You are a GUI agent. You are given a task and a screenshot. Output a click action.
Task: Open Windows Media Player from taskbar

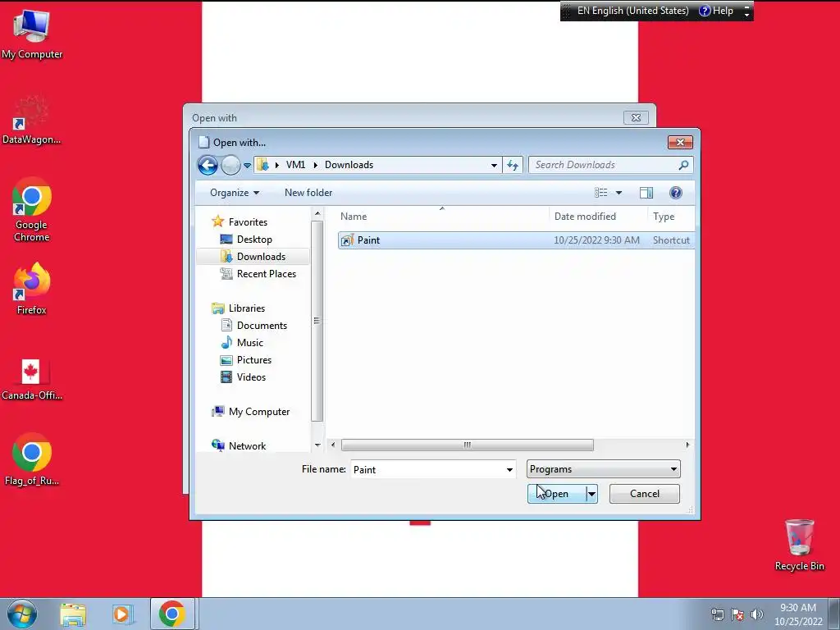(x=123, y=614)
